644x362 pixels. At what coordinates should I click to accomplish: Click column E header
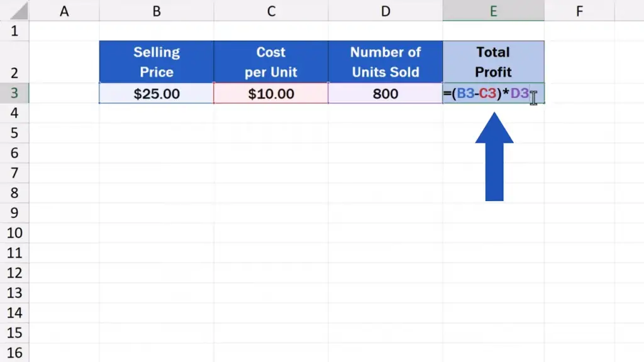[493, 11]
